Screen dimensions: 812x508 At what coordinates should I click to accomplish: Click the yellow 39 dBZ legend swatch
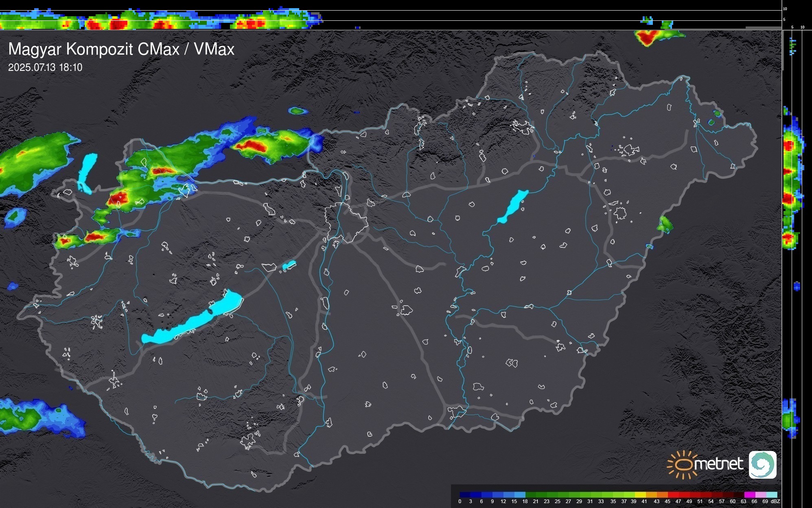640,495
